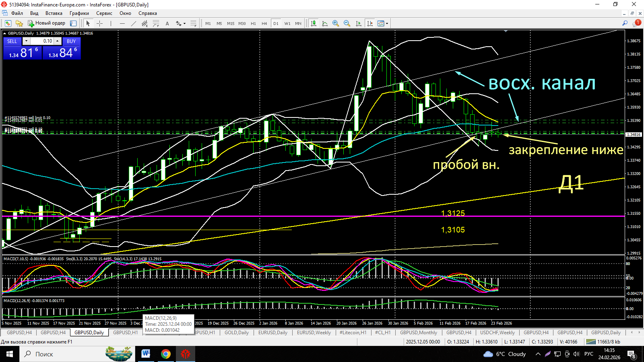Viewport: 644px width, 362px height.
Task: Toggle the M15 timeframe
Action: click(231, 23)
